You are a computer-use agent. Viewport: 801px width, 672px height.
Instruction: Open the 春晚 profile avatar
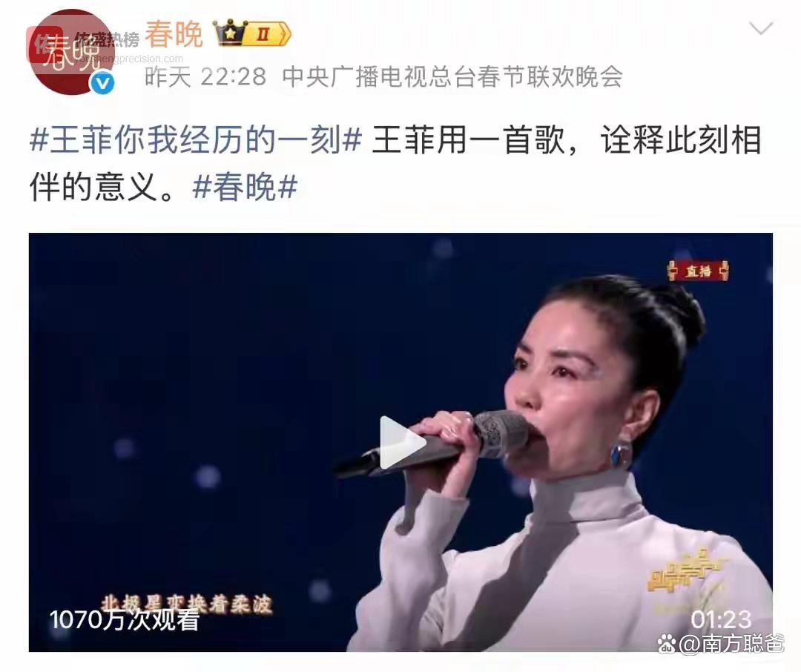tap(71, 52)
